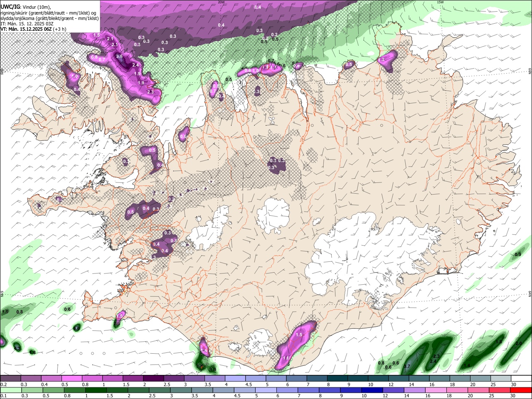Select the deep blue 10 swatch in lower scale
The width and height of the screenshot is (532, 399).
[x=372, y=390]
